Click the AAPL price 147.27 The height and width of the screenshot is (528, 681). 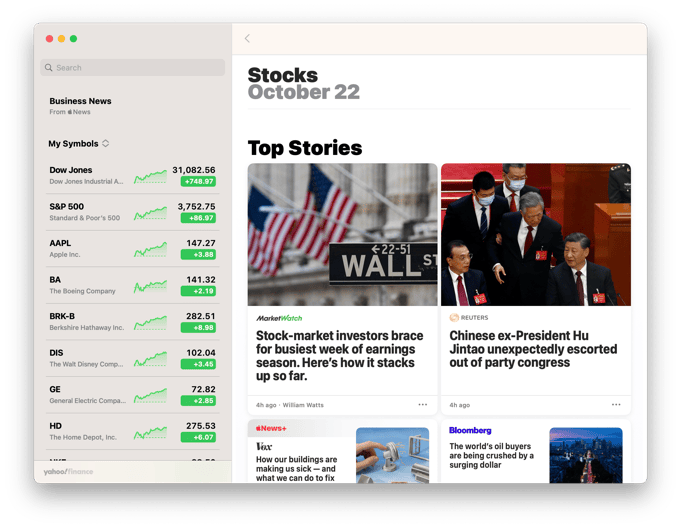(201, 243)
